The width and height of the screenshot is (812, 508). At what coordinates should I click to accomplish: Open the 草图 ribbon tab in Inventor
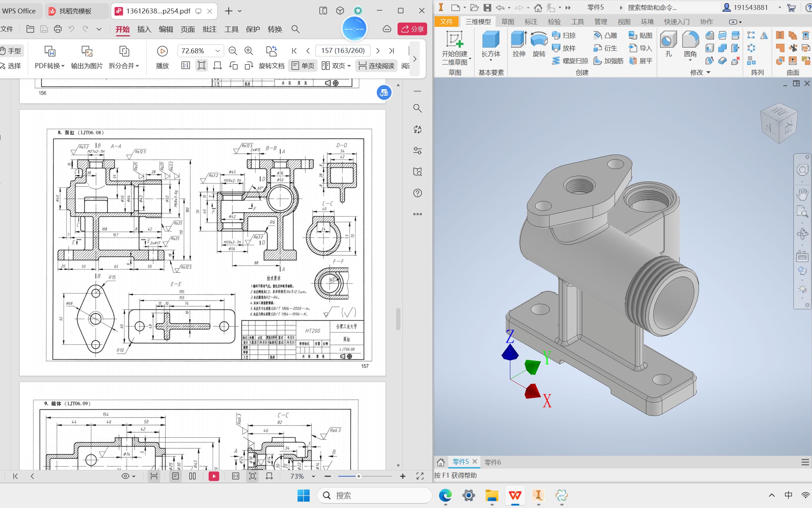tap(508, 22)
